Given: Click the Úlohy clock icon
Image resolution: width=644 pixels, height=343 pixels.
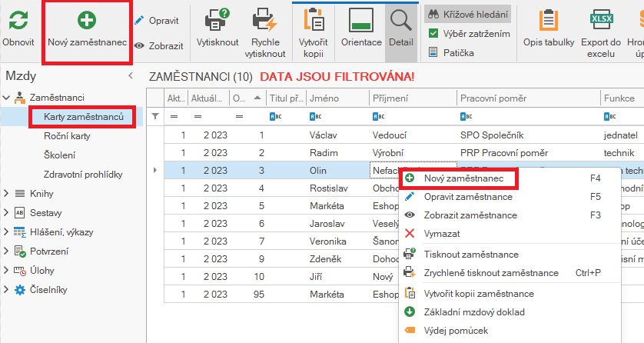Looking at the screenshot, I should pos(20,271).
